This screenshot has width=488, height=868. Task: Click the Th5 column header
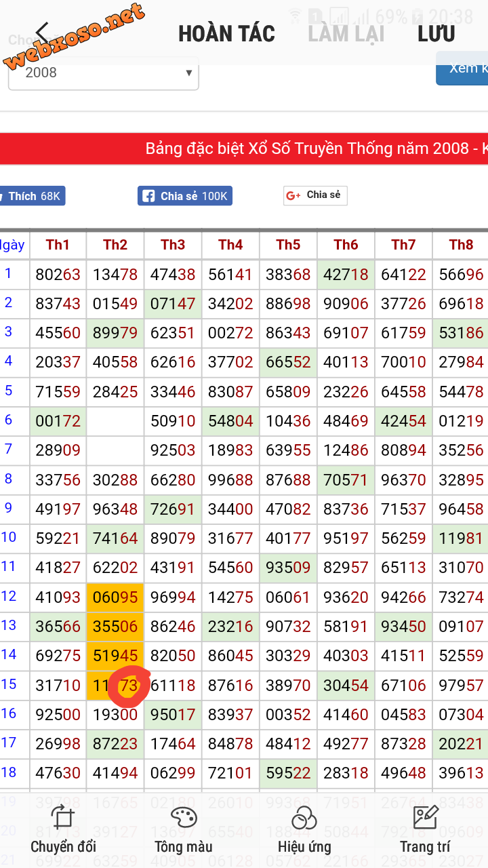pos(288,245)
